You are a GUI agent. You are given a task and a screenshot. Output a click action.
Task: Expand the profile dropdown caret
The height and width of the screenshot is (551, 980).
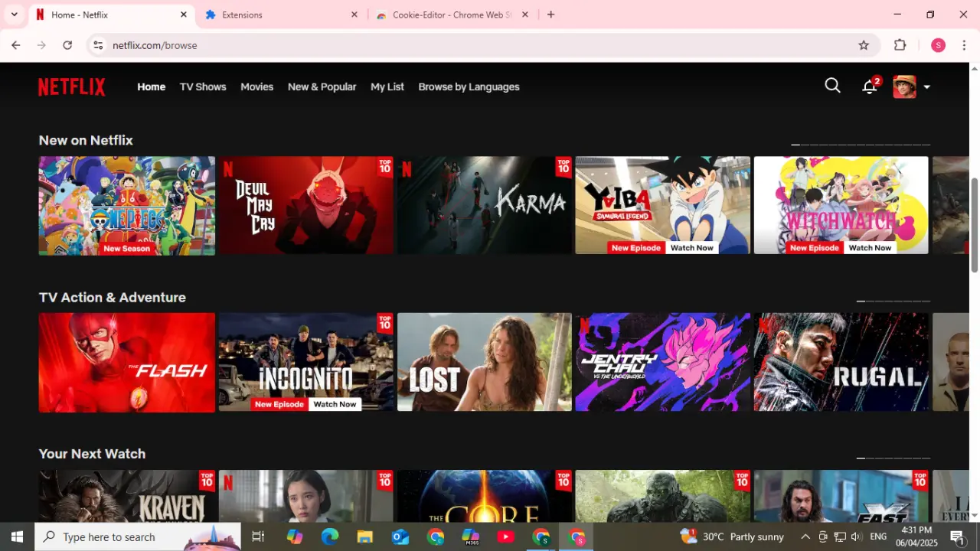pyautogui.click(x=926, y=87)
